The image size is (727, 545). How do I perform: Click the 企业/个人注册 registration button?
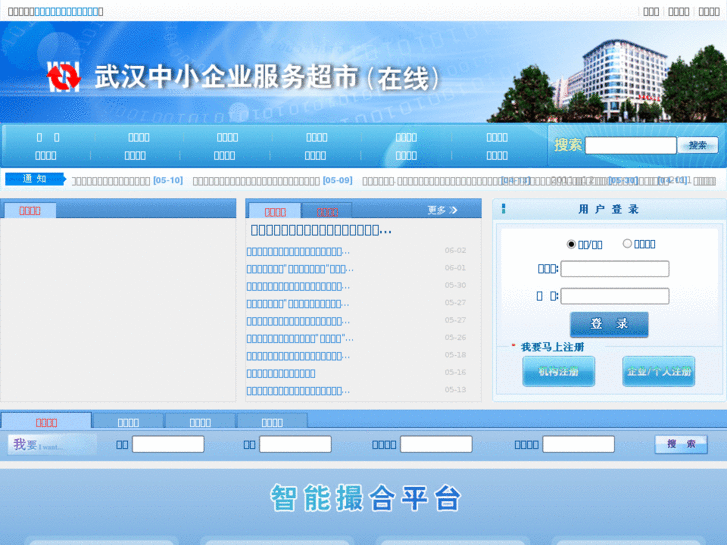[658, 371]
